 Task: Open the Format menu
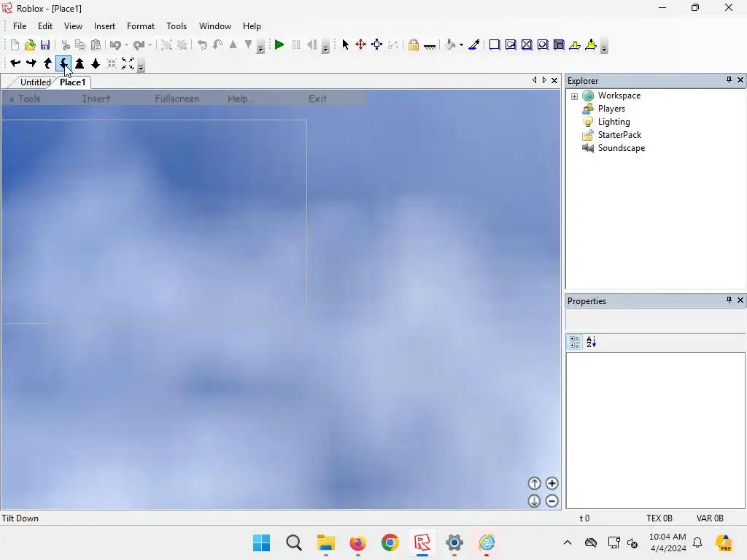[x=141, y=26]
